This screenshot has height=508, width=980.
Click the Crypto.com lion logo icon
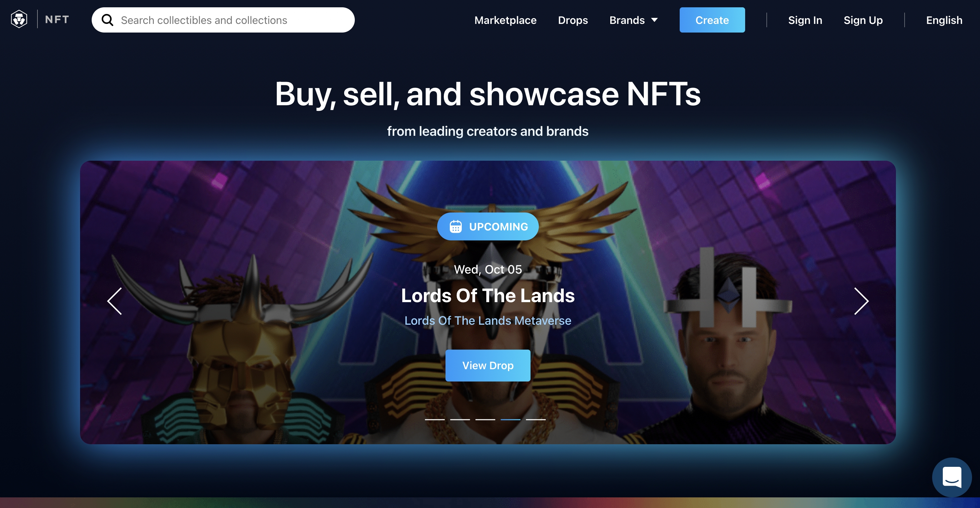19,19
